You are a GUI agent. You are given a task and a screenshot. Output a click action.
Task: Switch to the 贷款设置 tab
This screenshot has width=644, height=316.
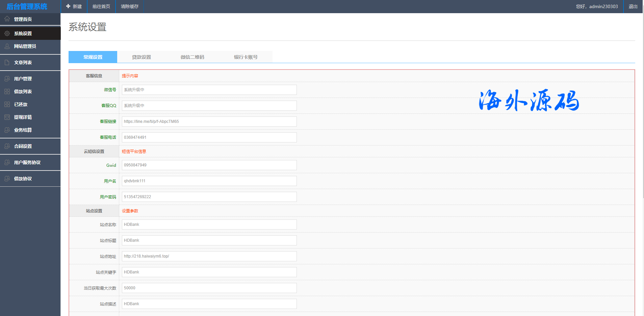pos(141,57)
